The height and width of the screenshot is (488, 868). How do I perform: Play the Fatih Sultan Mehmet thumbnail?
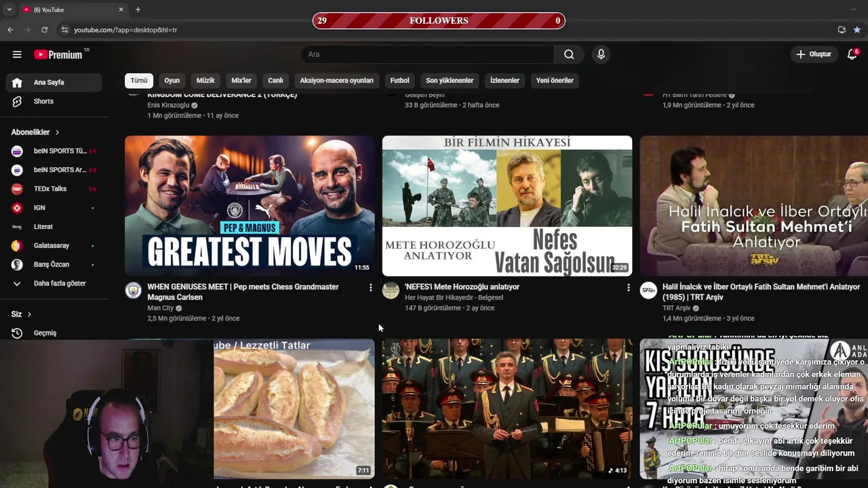(754, 206)
